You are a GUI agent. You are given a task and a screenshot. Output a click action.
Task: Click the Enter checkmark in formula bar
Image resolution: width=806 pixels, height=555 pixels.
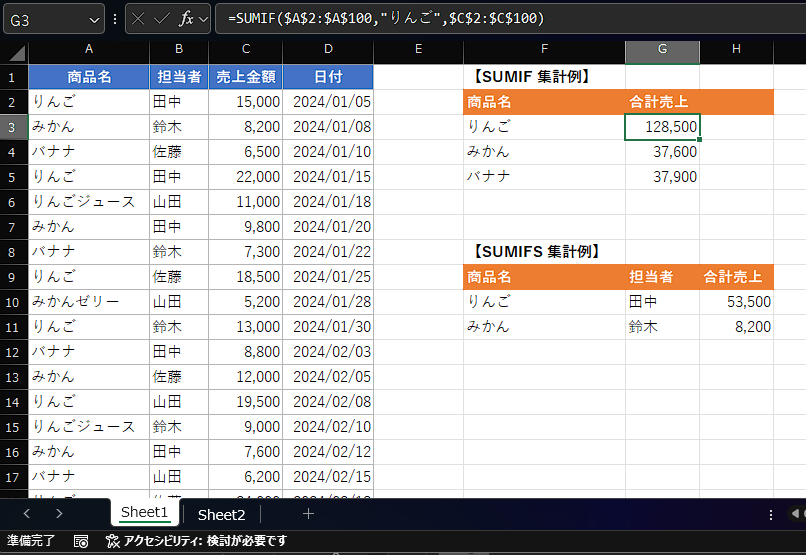[x=162, y=19]
